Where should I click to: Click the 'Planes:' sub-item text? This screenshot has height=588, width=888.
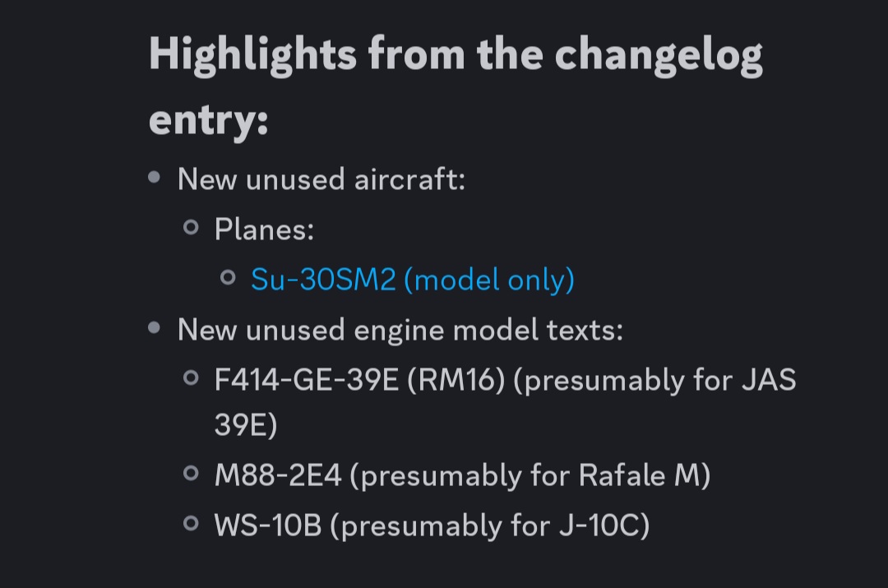tap(264, 229)
